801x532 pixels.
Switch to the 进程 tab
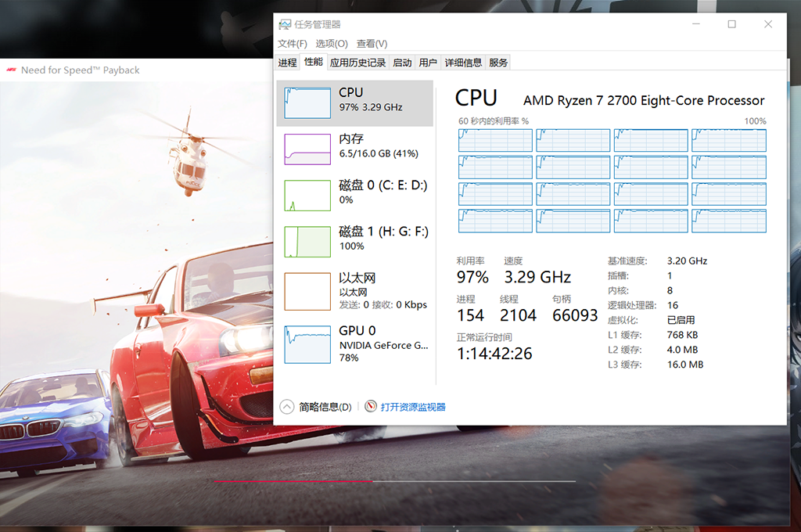pos(288,63)
